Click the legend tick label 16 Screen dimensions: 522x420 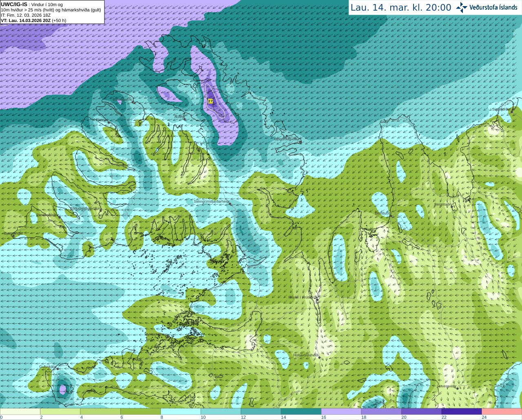323,417
